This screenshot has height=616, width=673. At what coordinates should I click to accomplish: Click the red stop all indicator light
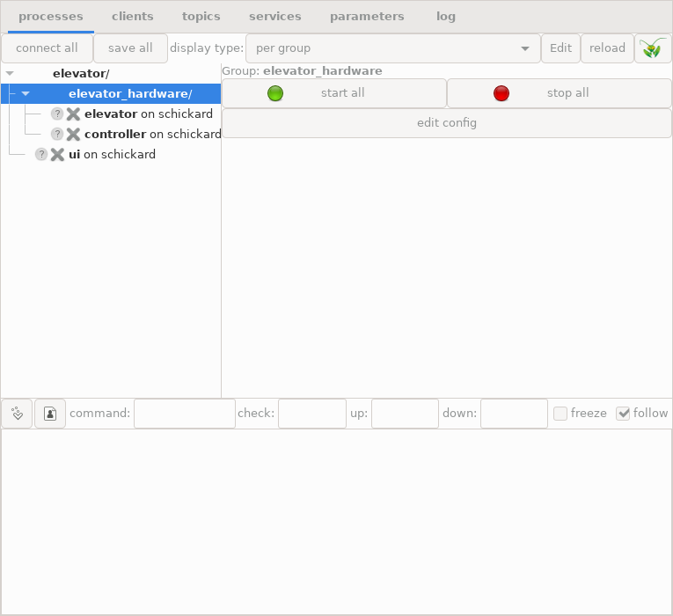point(501,93)
